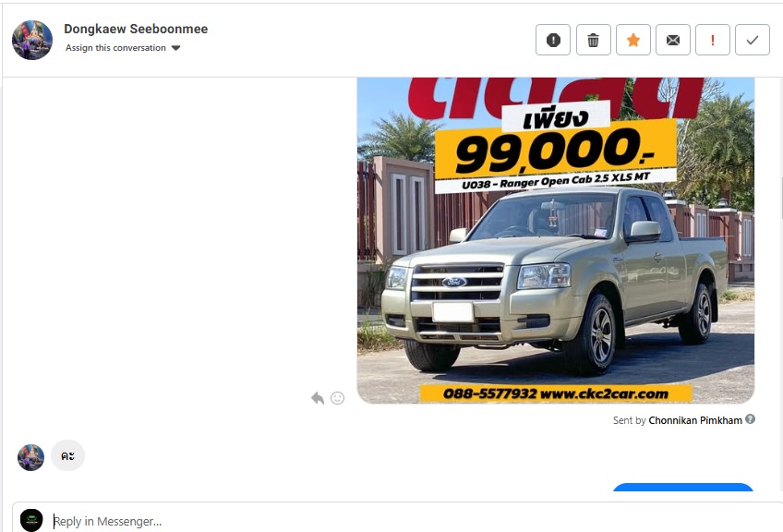783x532 pixels.
Task: Mark conversation done with checkmark button
Action: pyautogui.click(x=752, y=40)
